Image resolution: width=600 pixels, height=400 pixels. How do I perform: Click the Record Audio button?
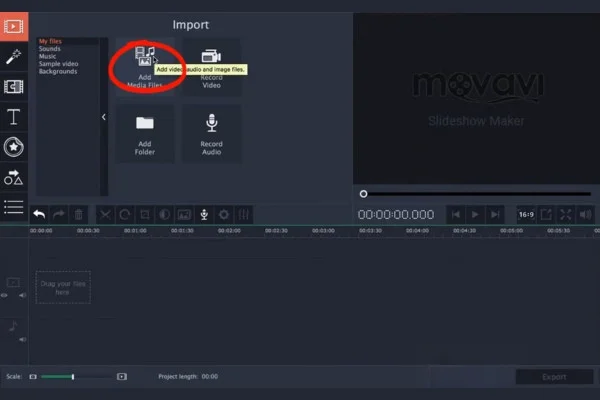pyautogui.click(x=212, y=134)
